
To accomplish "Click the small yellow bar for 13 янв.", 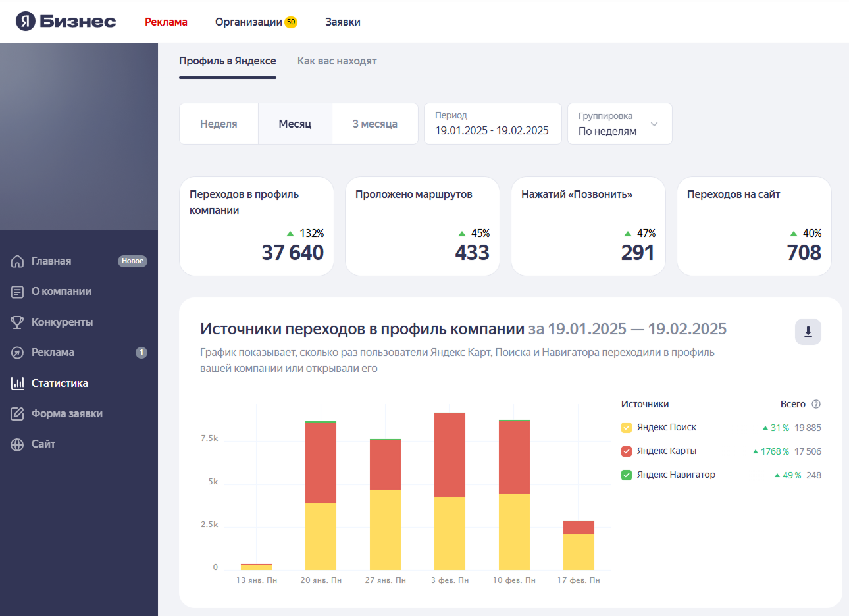I will (256, 567).
